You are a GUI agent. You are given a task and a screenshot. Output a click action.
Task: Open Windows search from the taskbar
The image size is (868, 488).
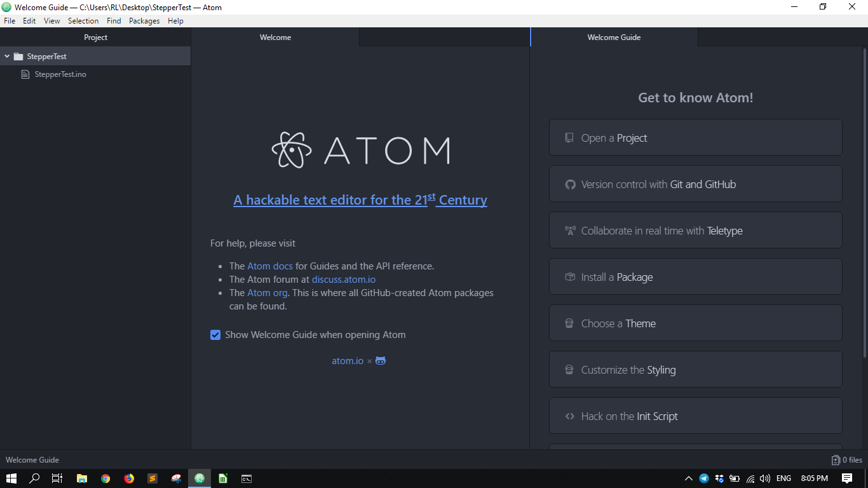tap(34, 478)
